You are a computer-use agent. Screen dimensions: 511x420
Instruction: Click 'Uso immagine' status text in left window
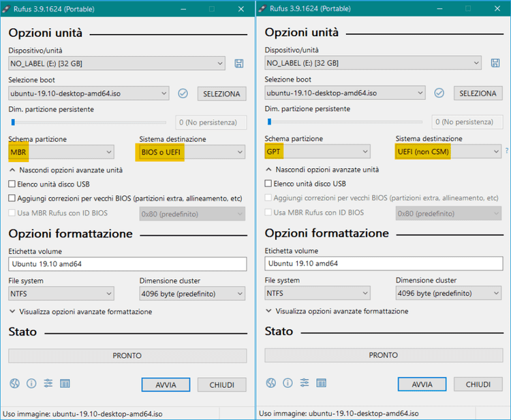[x=82, y=414]
